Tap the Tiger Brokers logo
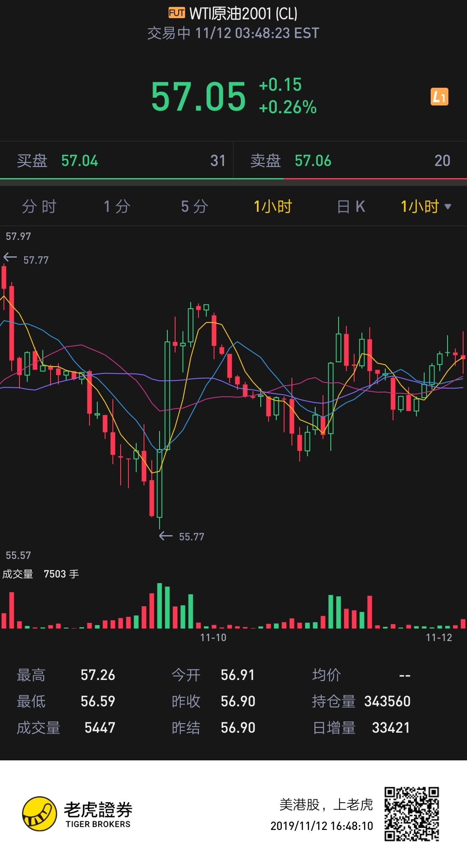This screenshot has height=868, width=467. click(77, 814)
